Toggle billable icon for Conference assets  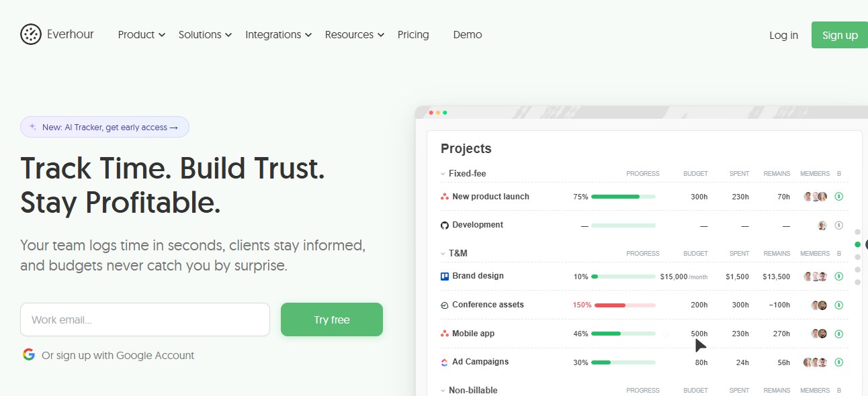[x=838, y=305]
